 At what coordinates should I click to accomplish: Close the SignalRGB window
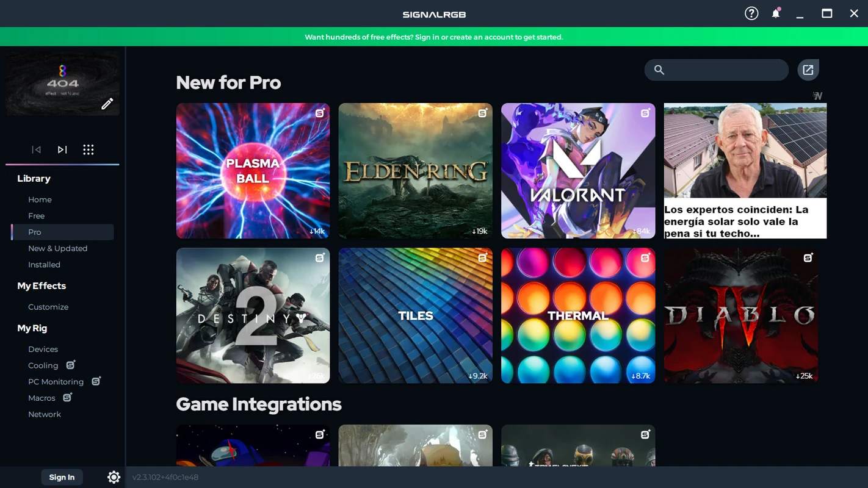click(x=854, y=13)
